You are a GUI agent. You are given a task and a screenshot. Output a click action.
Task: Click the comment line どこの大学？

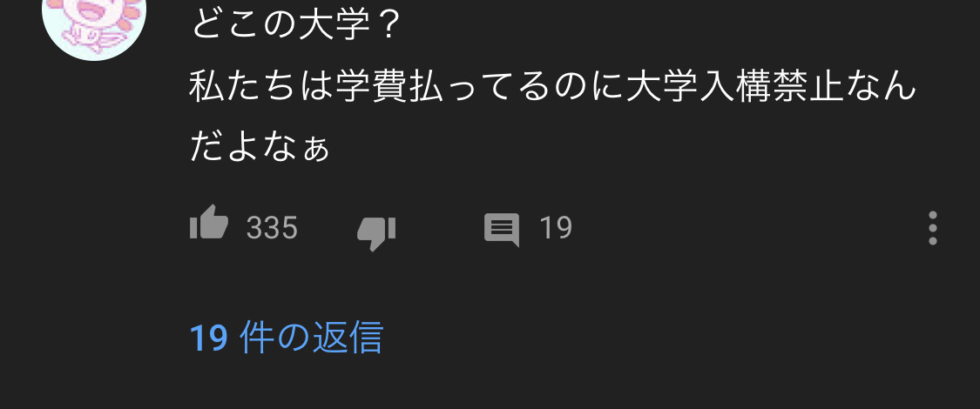point(294,26)
